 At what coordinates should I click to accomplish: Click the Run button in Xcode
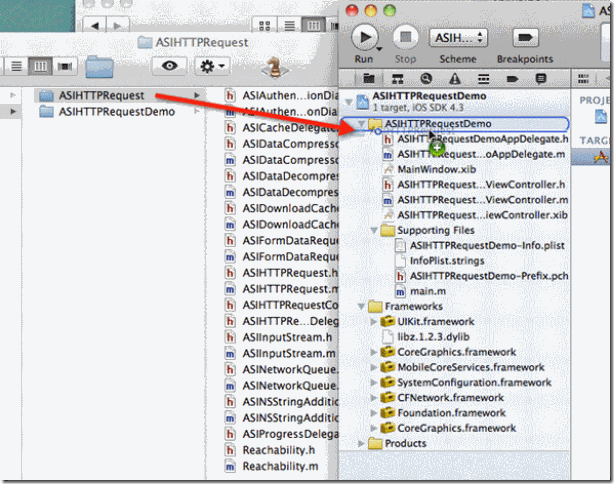365,38
